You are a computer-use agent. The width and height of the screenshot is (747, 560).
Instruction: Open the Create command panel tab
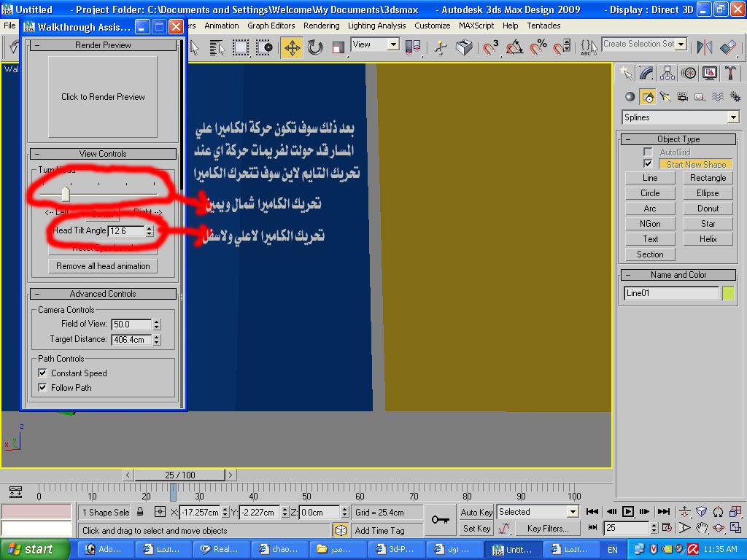pyautogui.click(x=625, y=73)
